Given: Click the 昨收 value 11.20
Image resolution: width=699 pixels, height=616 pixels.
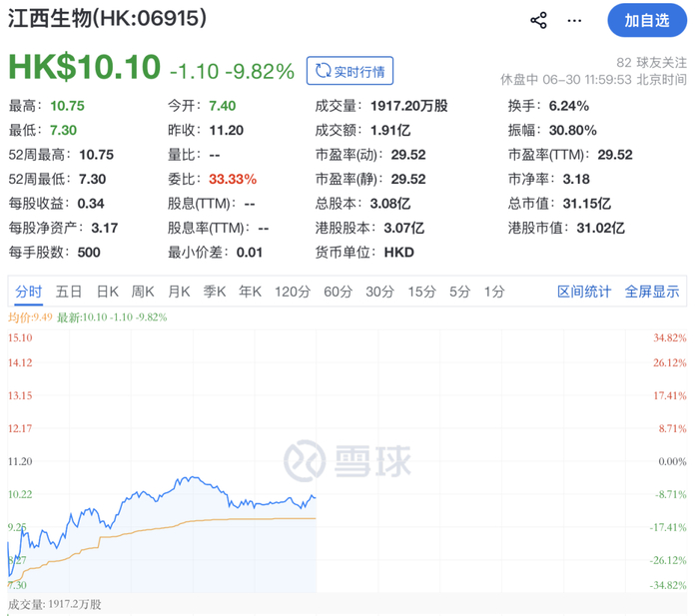Looking at the screenshot, I should tap(227, 130).
